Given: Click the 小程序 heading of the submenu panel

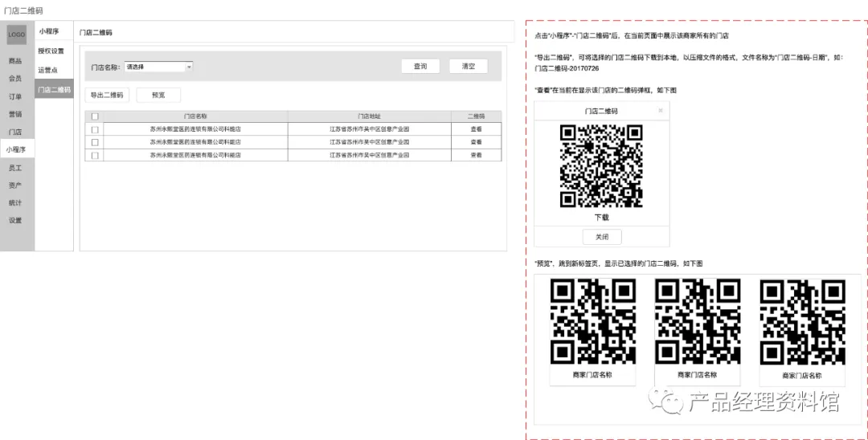Looking at the screenshot, I should pos(49,31).
